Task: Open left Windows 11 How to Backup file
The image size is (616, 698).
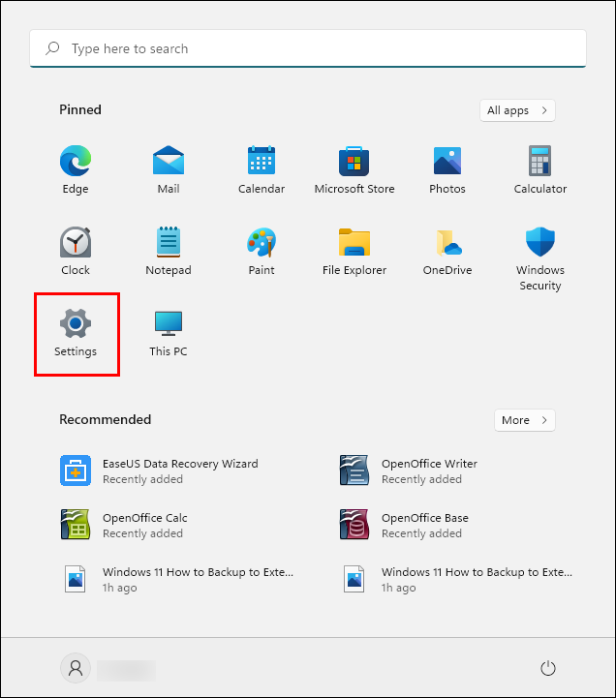Action: pos(177,579)
